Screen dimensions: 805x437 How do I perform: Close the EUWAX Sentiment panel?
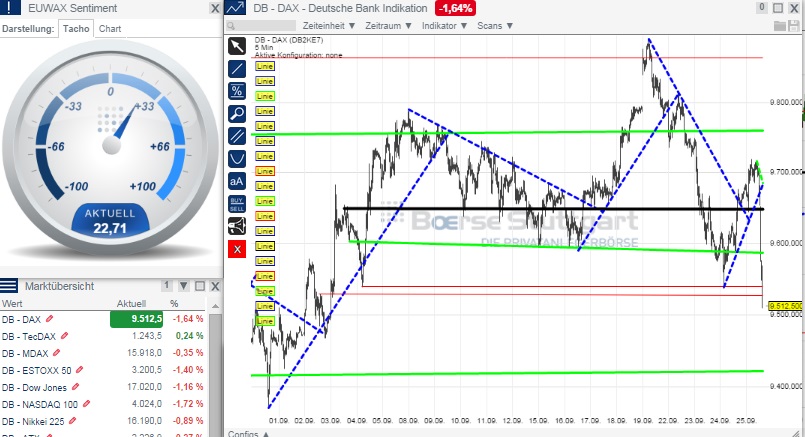pos(215,8)
